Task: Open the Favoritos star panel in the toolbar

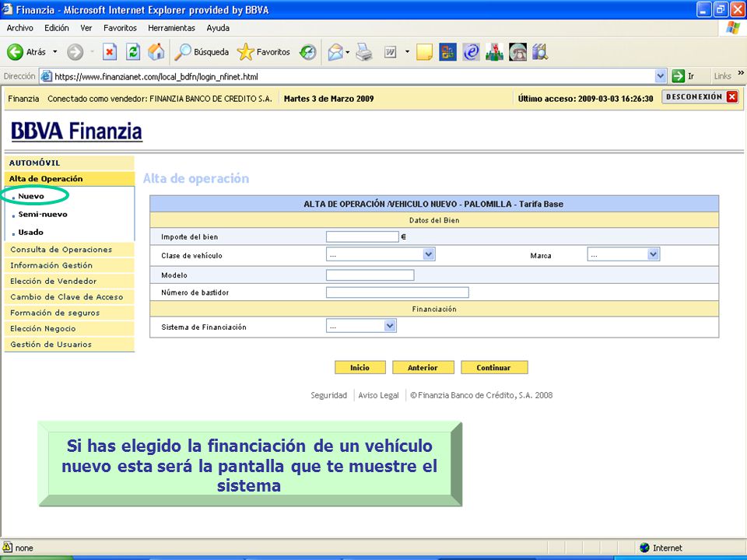Action: 264,52
